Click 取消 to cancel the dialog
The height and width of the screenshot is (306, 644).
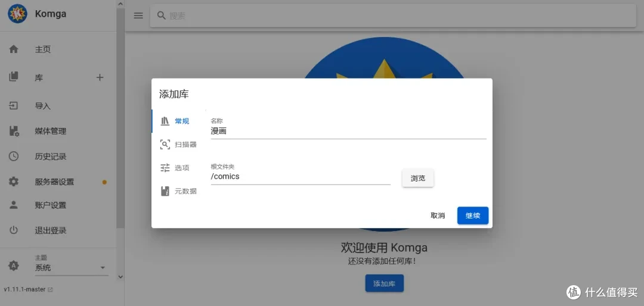coord(438,216)
